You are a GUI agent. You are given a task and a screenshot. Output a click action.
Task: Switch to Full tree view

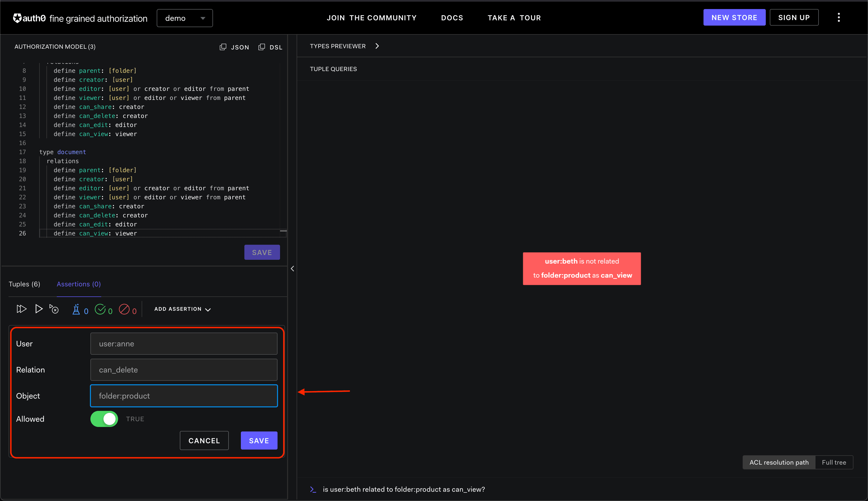coord(834,462)
